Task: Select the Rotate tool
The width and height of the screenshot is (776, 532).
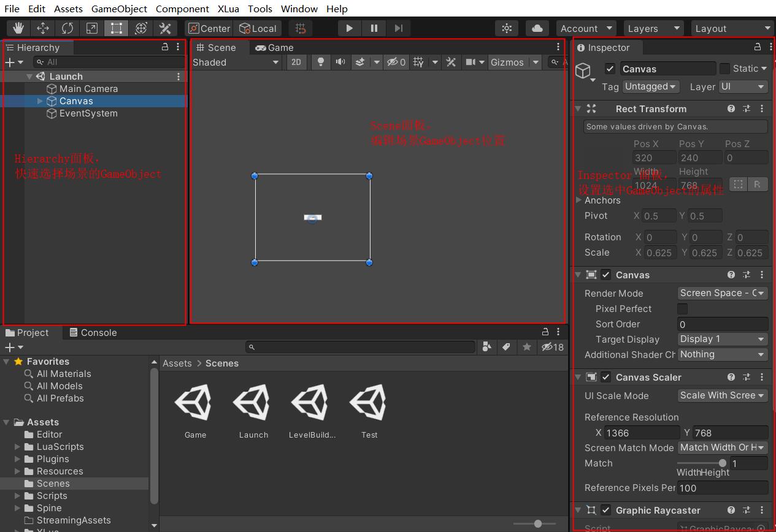Action: (x=67, y=28)
